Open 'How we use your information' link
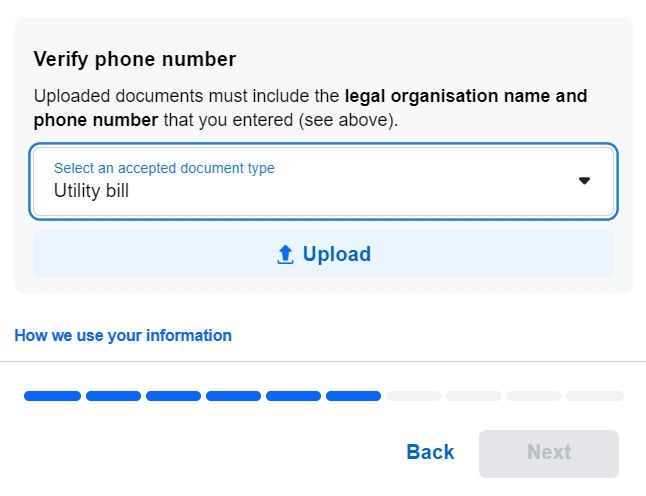Screen dimensions: 646x496 click(123, 336)
